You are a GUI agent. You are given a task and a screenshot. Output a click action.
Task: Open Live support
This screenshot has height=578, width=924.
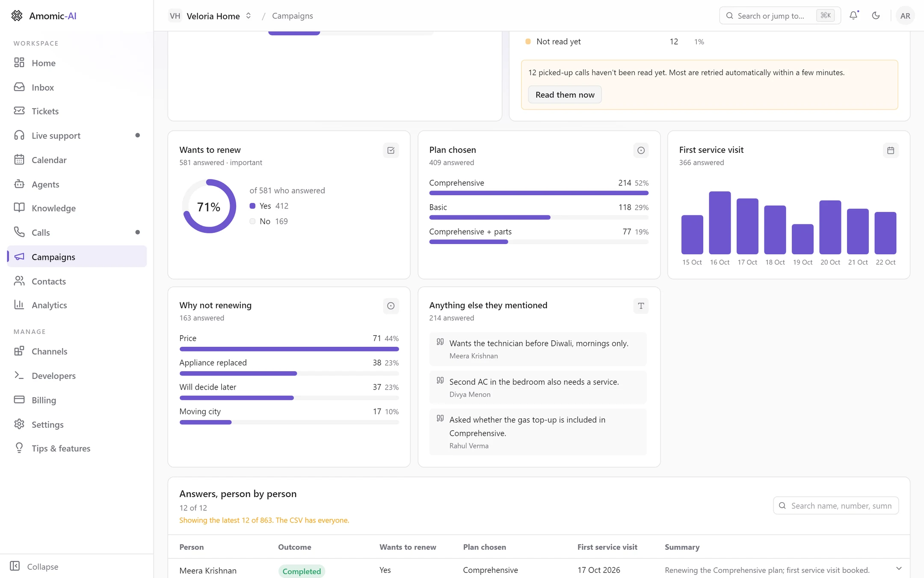click(x=77, y=136)
